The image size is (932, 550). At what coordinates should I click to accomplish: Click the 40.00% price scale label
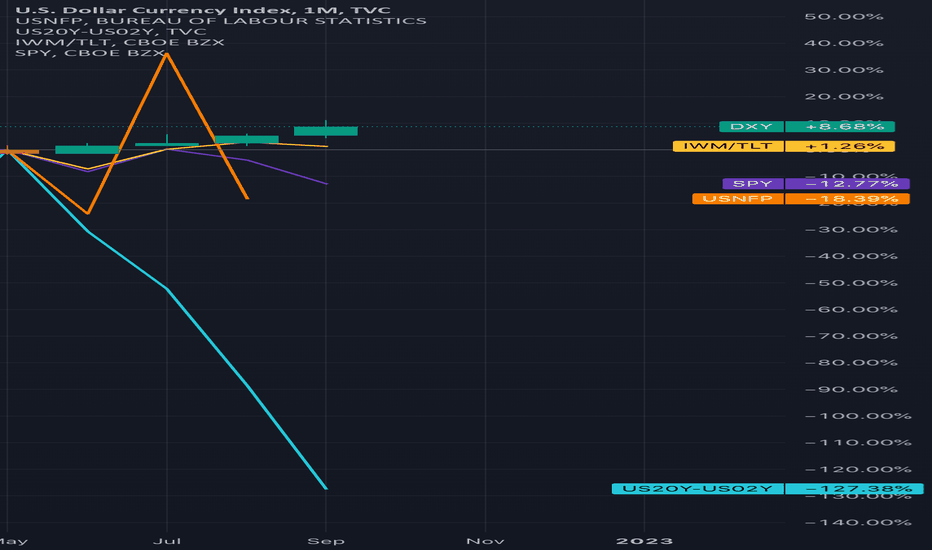[843, 43]
